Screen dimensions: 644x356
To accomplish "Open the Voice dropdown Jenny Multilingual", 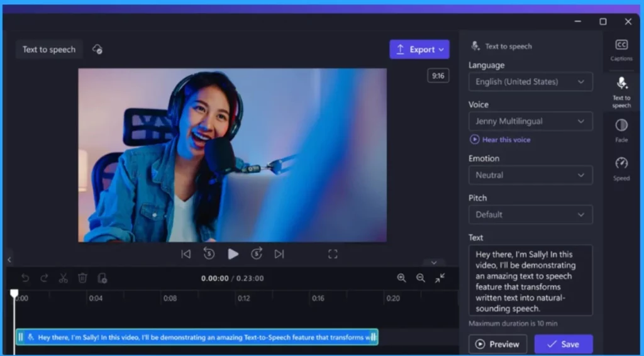I will (x=530, y=121).
